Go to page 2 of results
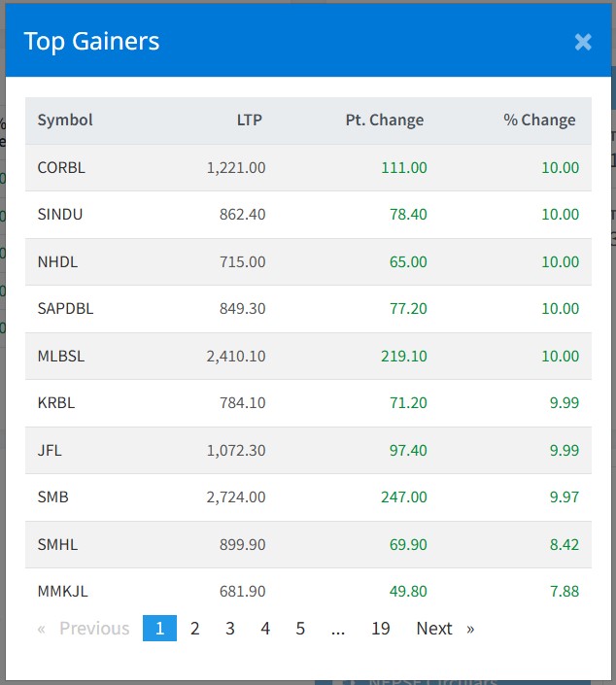Image resolution: width=616 pixels, height=685 pixels. coord(194,629)
